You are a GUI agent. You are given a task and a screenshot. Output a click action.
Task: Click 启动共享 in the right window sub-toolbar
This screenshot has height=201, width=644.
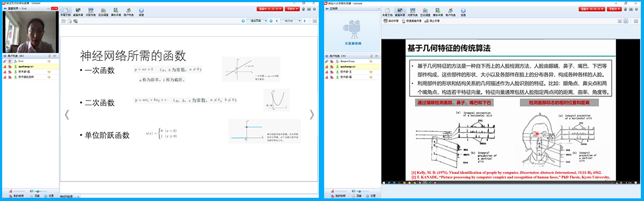pos(391,21)
